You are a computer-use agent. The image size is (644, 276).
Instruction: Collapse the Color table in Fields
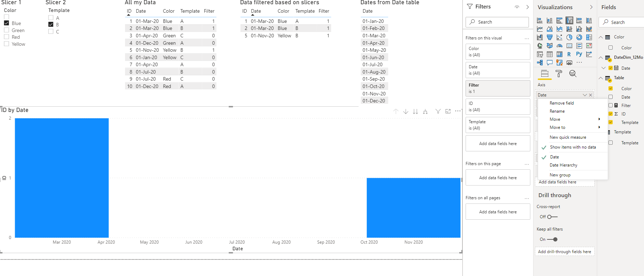coord(601,37)
